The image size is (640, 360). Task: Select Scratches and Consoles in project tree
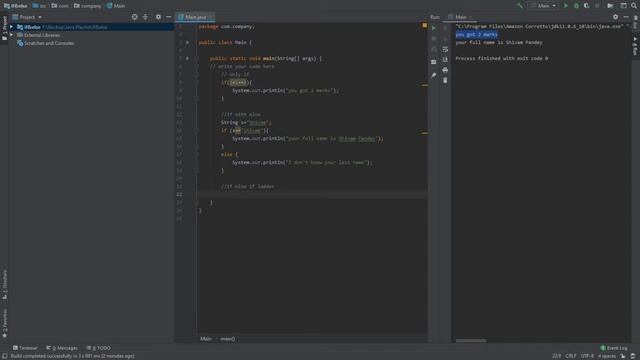(49, 43)
